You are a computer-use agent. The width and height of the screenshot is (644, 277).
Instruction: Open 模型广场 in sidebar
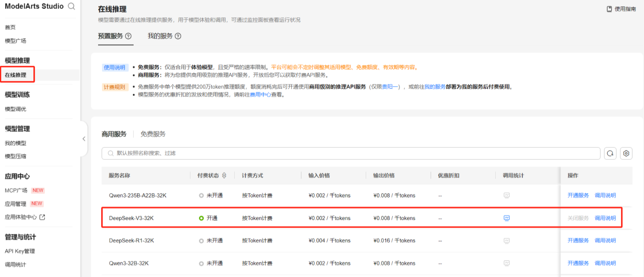pos(16,41)
